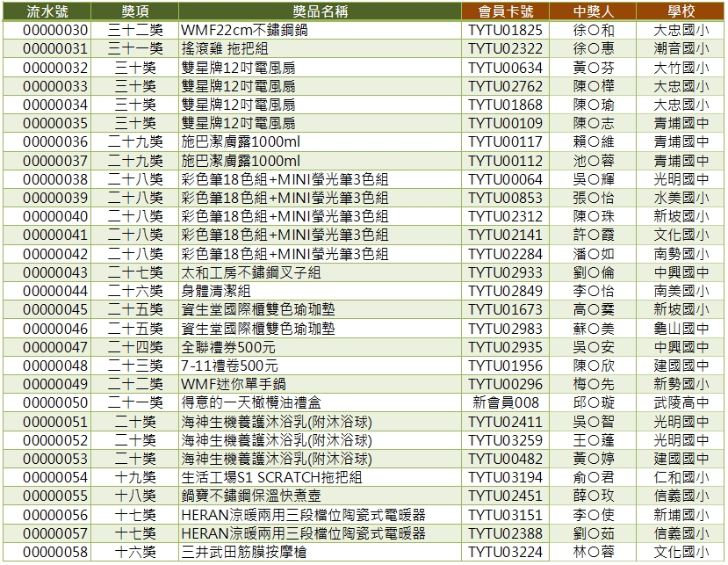The height and width of the screenshot is (565, 728).
Task: Click card number TYTU02411
Action: (505, 423)
